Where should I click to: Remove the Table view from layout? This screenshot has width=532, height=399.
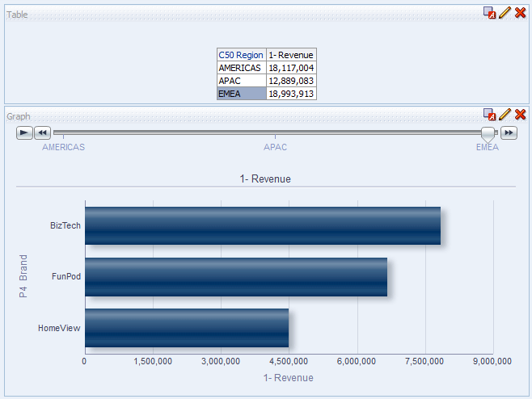(x=520, y=14)
